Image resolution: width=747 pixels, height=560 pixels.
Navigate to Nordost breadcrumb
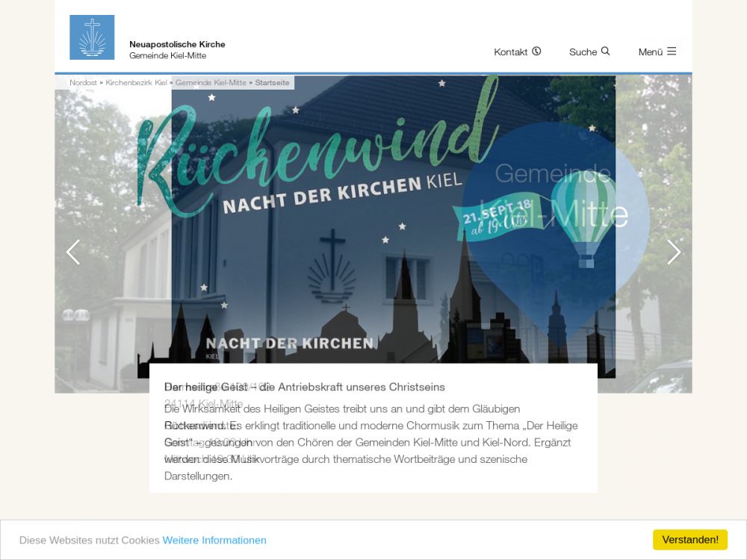[x=83, y=83]
